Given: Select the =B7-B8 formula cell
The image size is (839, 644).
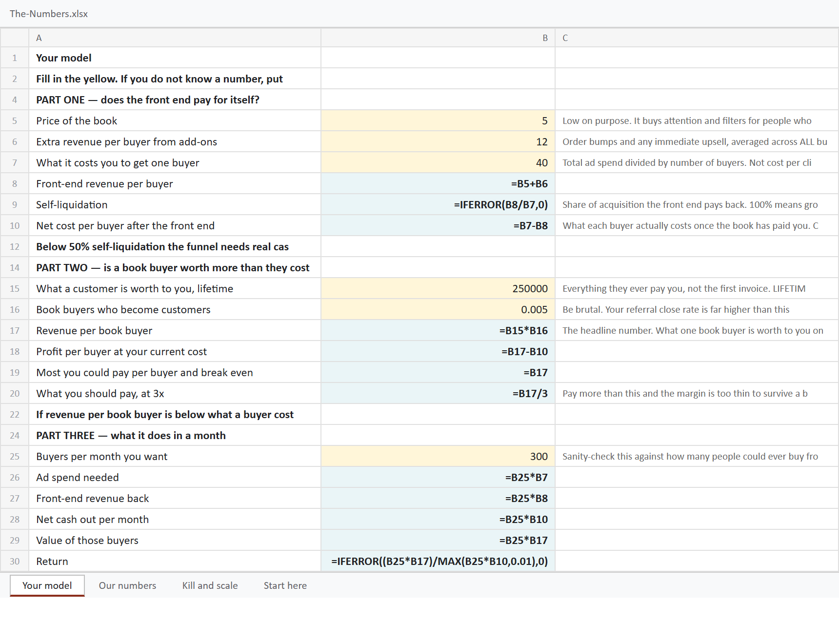Looking at the screenshot, I should coord(438,225).
